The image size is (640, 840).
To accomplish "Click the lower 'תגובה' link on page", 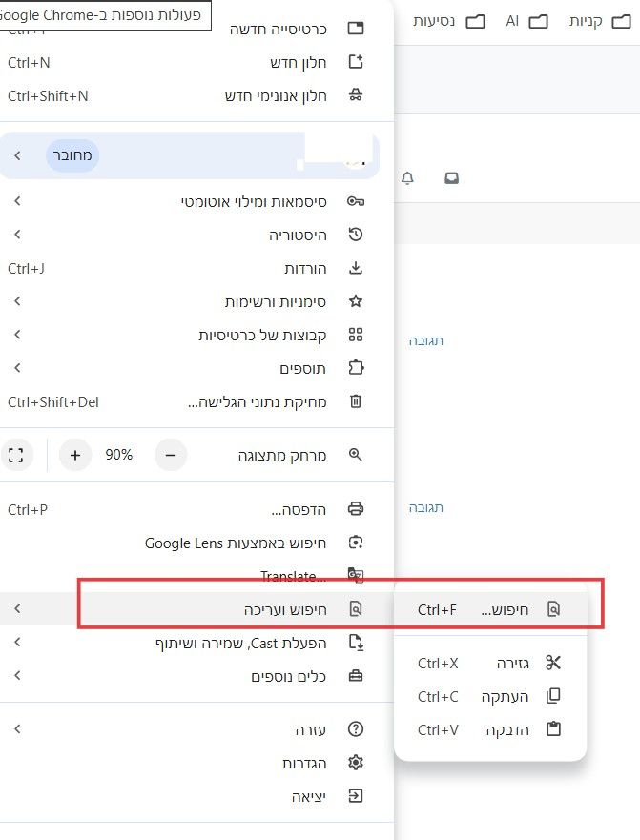I will 426,507.
